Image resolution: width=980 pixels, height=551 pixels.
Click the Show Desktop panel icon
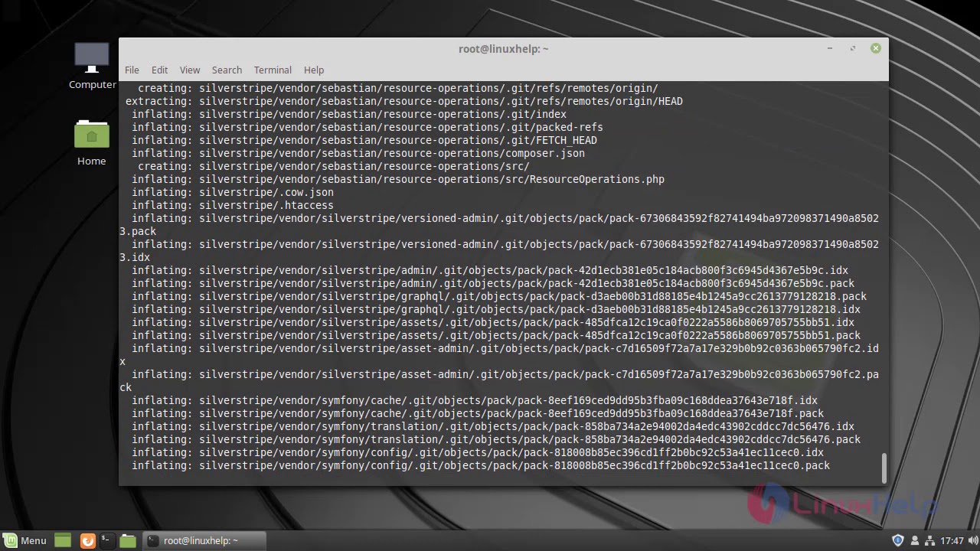(x=63, y=540)
